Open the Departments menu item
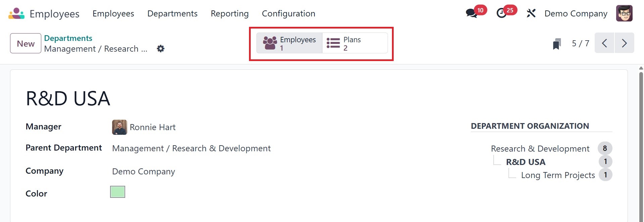 [x=172, y=13]
